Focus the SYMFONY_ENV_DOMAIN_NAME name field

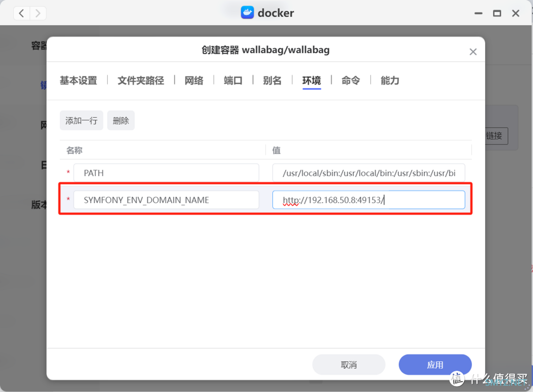(x=166, y=200)
